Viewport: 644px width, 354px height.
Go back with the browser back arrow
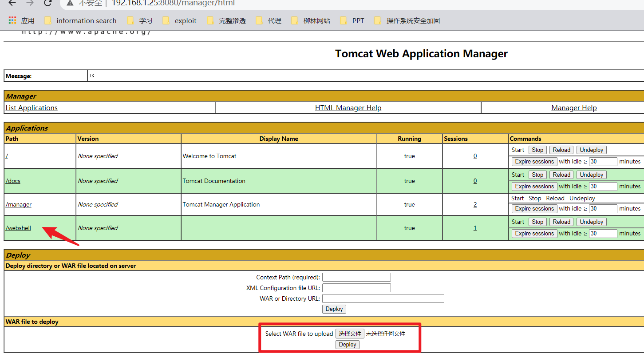pyautogui.click(x=12, y=3)
